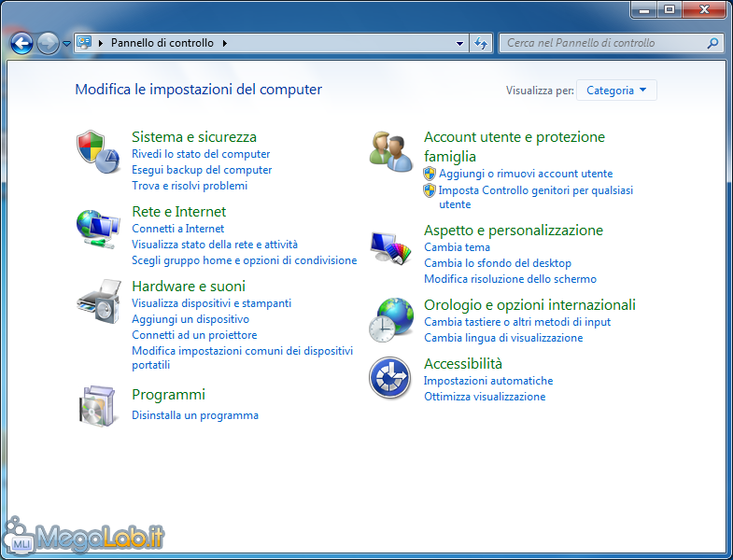
Task: Click the greyed Forward arrow button
Action: click(x=48, y=44)
